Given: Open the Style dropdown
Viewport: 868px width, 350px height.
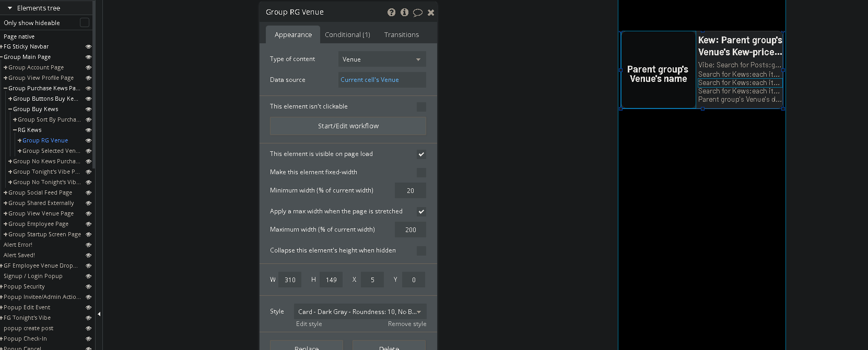Looking at the screenshot, I should click(360, 311).
